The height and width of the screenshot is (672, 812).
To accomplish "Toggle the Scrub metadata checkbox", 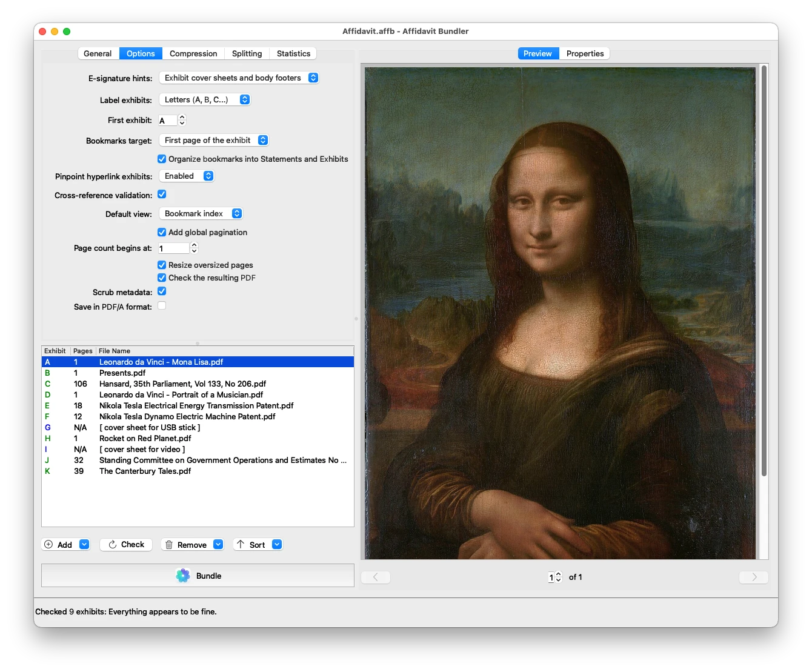I will pyautogui.click(x=162, y=291).
